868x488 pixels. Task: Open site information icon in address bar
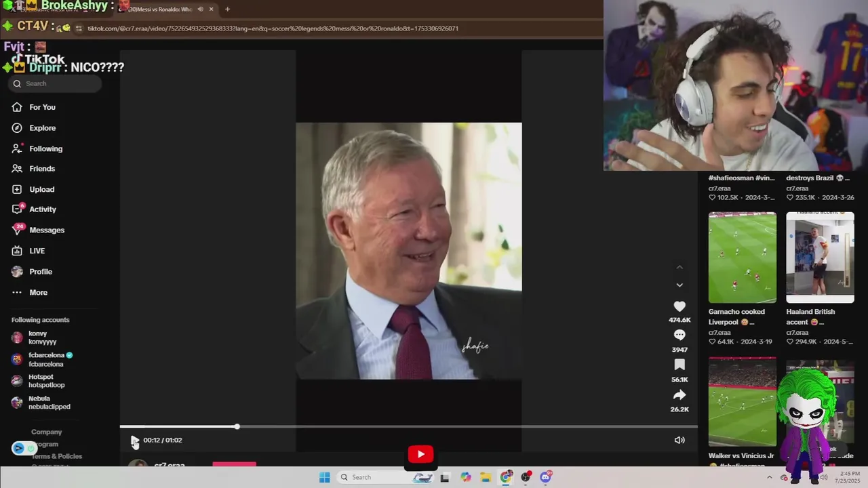pyautogui.click(x=79, y=28)
